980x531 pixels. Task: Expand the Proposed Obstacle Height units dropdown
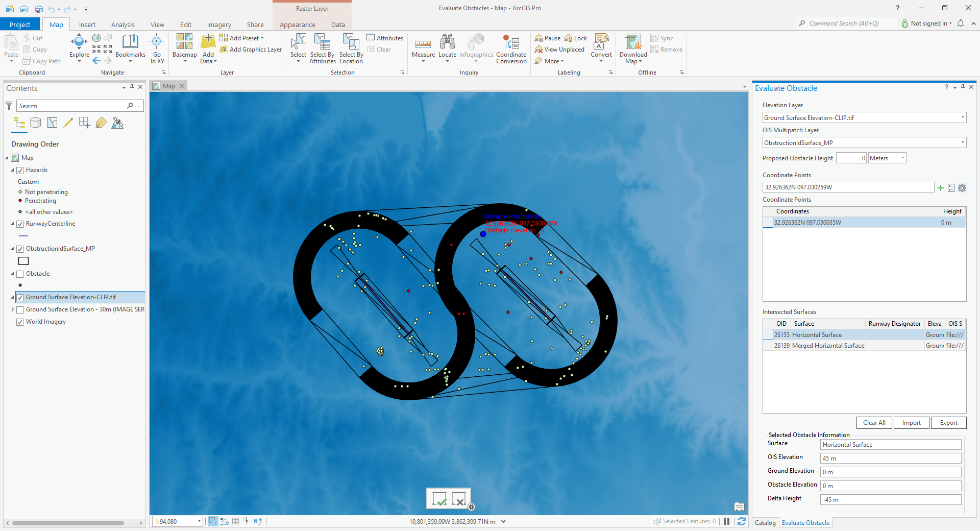coord(902,158)
